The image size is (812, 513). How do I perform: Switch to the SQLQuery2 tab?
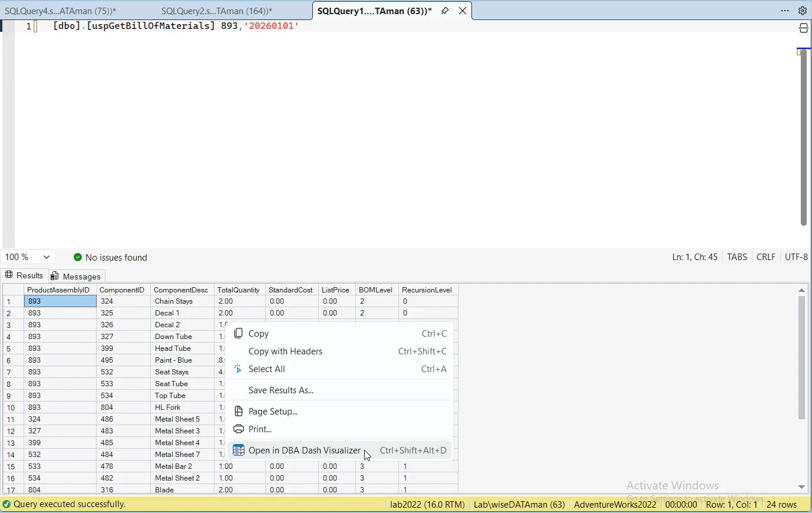[217, 11]
